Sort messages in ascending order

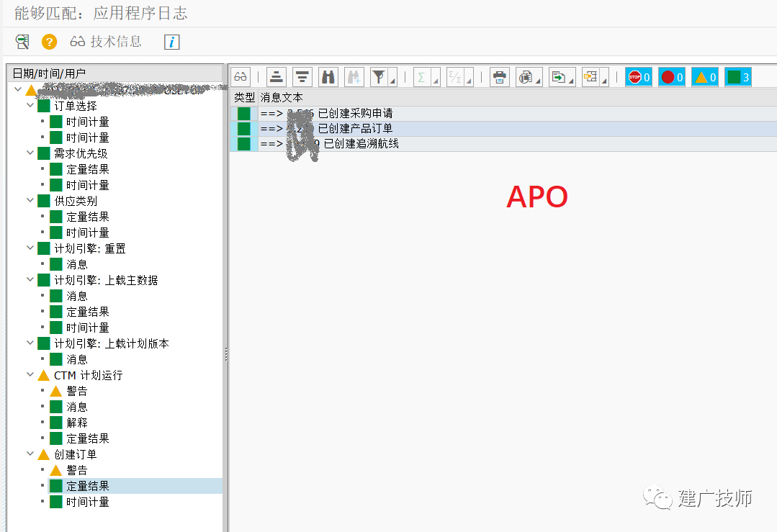click(x=276, y=77)
